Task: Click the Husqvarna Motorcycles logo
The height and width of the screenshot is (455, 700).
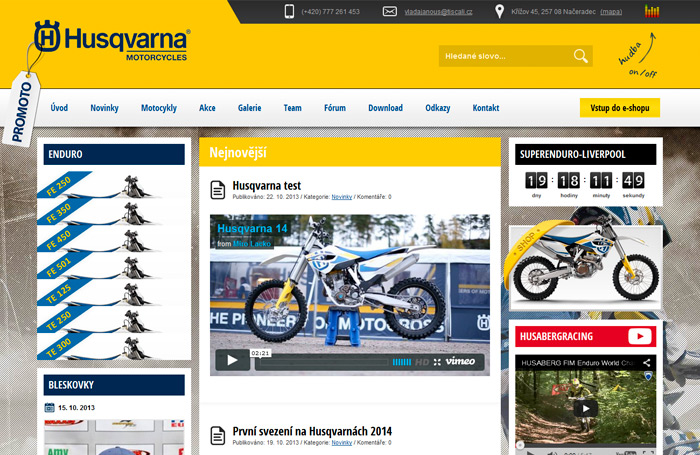Action: (112, 41)
